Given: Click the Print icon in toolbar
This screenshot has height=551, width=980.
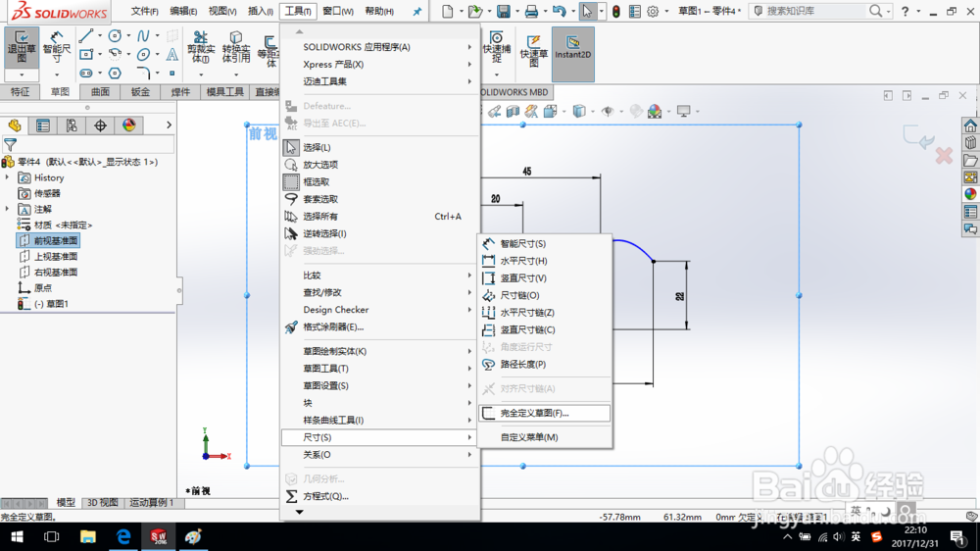Looking at the screenshot, I should click(531, 11).
